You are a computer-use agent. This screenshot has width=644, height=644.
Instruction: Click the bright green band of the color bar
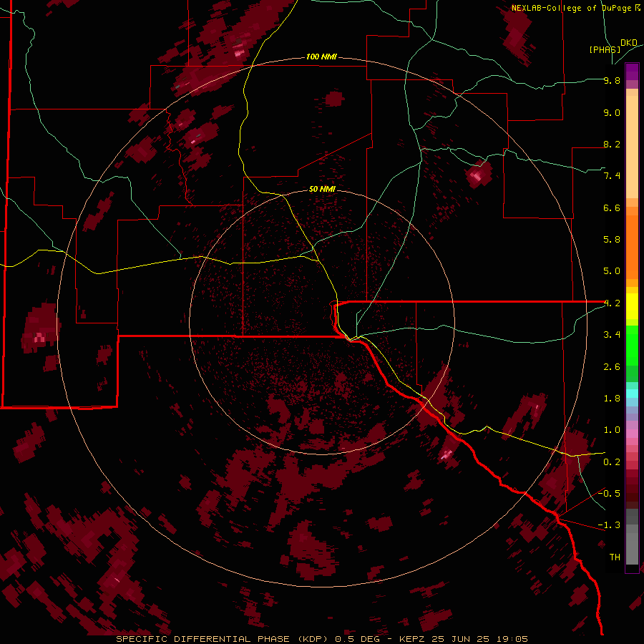[x=632, y=346]
